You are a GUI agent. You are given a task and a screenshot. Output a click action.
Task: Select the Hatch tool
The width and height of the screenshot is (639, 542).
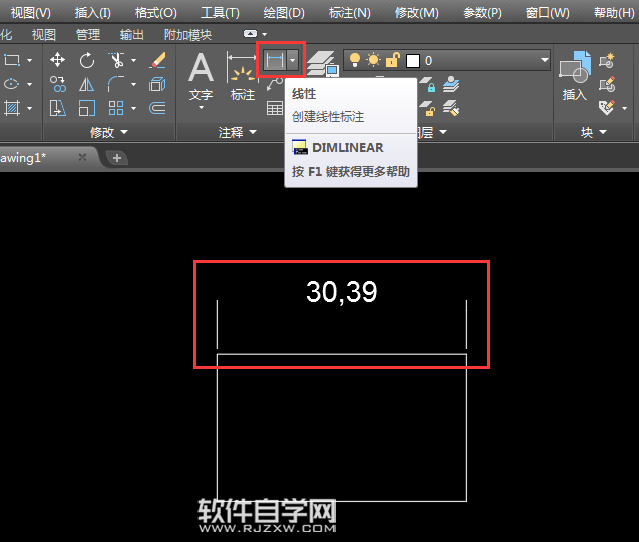tap(12, 108)
